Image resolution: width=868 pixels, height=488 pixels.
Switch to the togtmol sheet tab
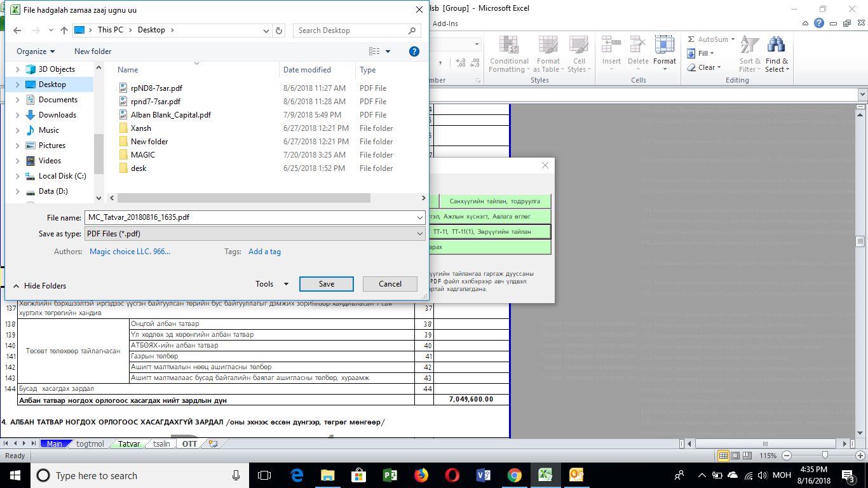click(90, 444)
